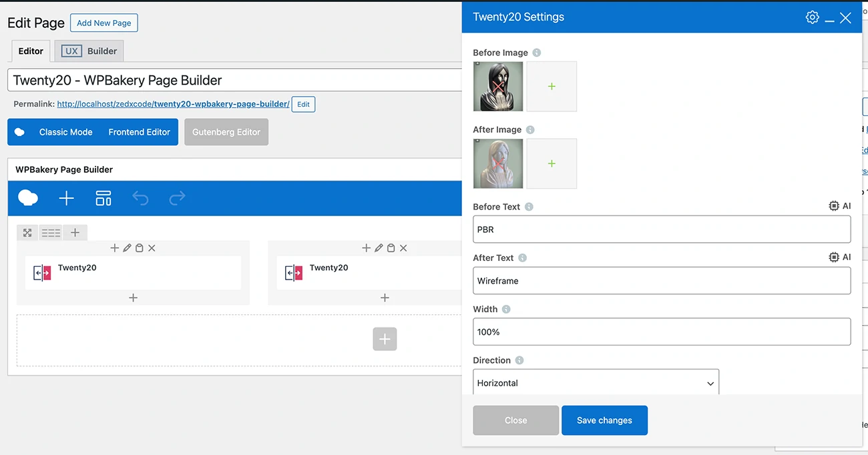The image size is (868, 455).
Task: Switch to the UX Builder tab
Action: click(89, 51)
